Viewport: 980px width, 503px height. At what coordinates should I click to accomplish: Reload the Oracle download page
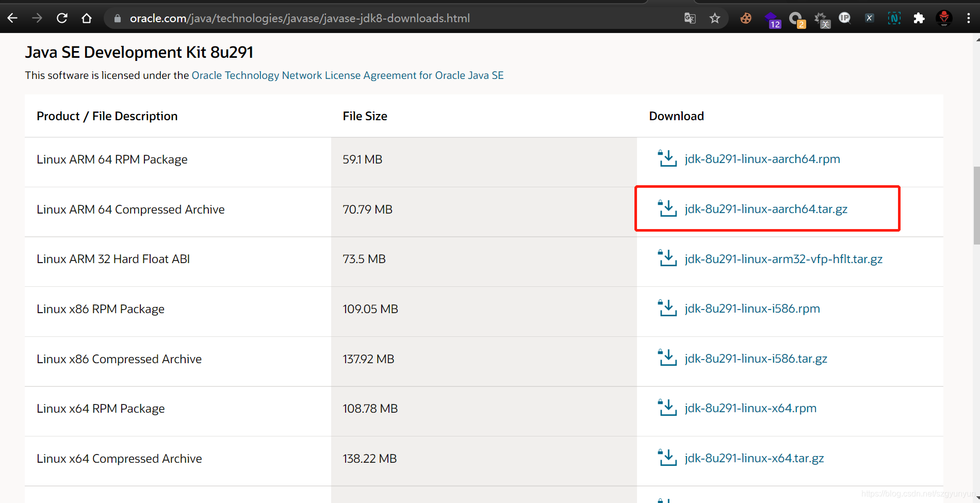pos(62,18)
